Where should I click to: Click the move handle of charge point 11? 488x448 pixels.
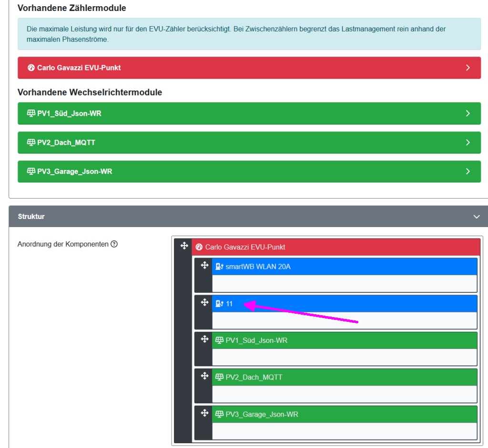[x=204, y=302]
